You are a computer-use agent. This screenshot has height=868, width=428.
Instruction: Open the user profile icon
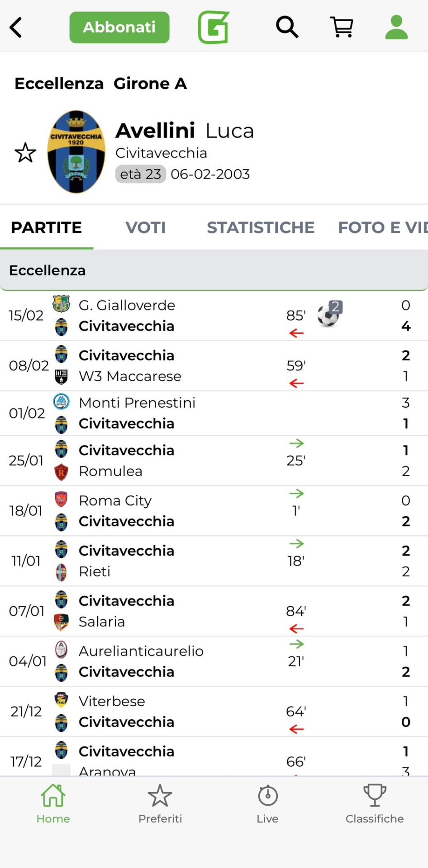click(x=396, y=28)
